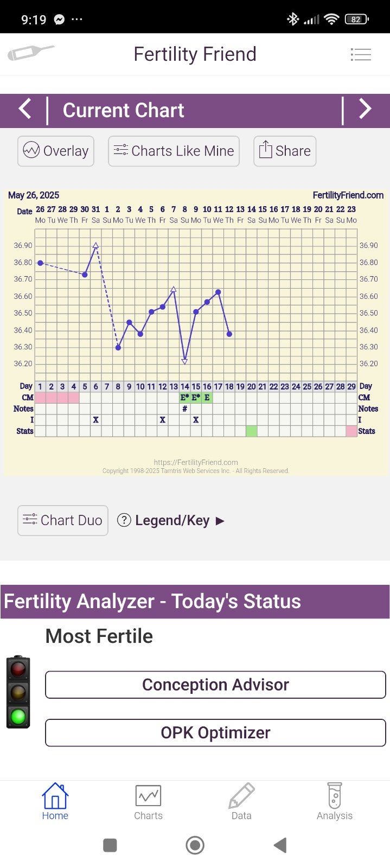Select the green Stats cell on day 20

[x=251, y=431]
